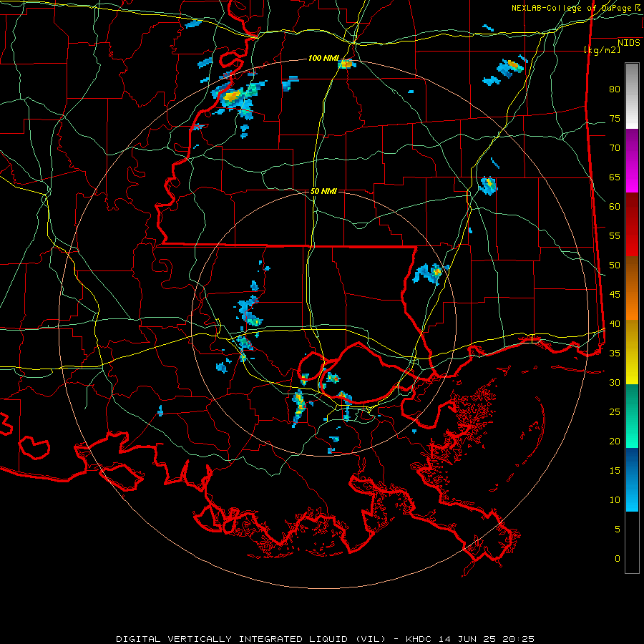Click the 20 value on the color scale
Viewport: 644px width, 644px height.
615,441
